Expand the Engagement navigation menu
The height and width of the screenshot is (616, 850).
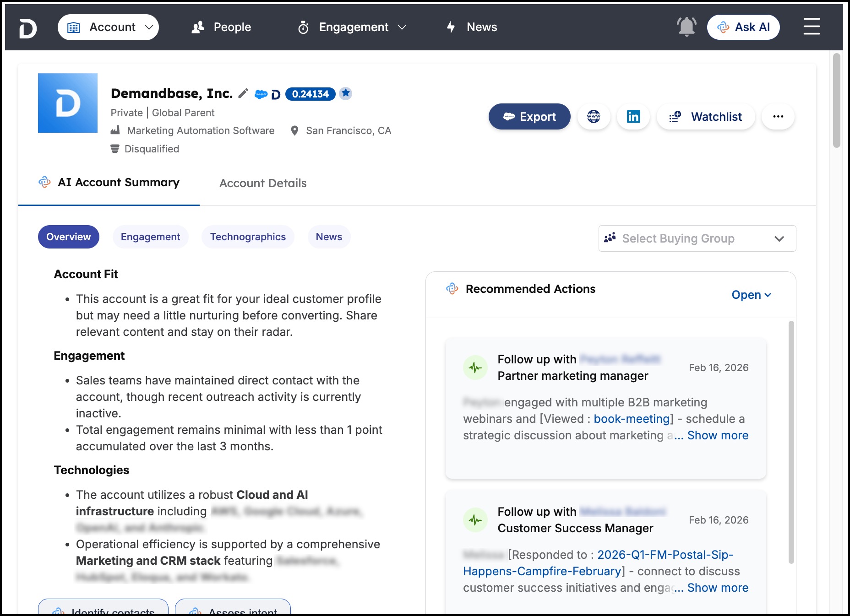click(352, 27)
